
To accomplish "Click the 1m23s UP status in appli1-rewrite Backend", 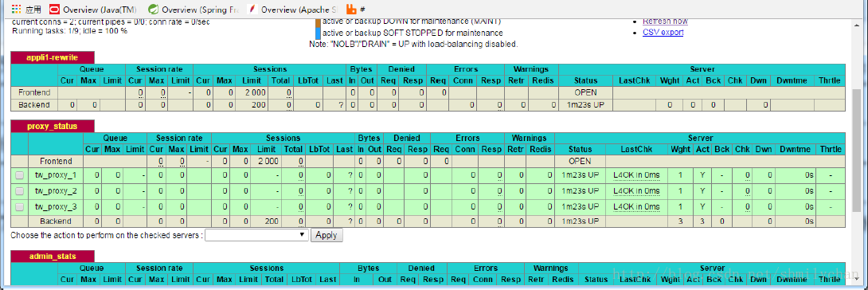I will [x=585, y=104].
